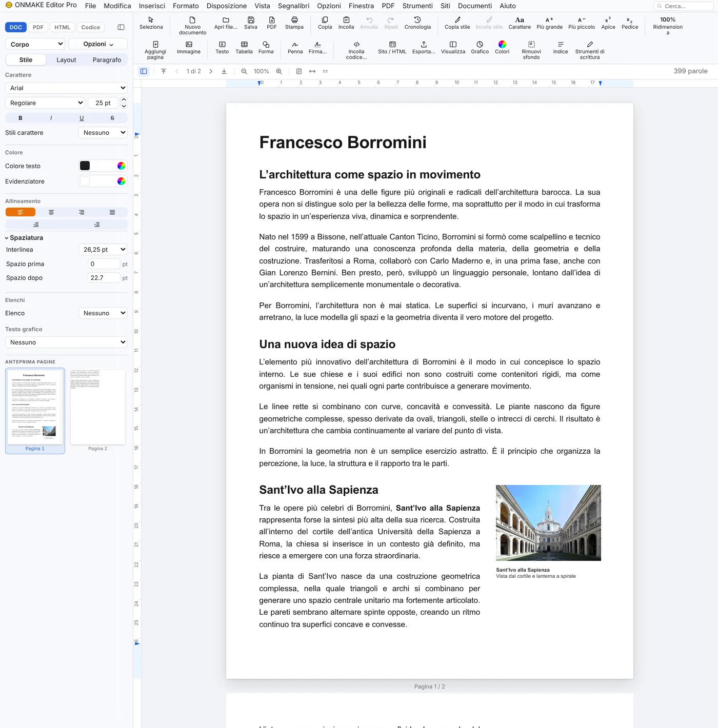
Task: Open the Esporta export tool
Action: (424, 48)
